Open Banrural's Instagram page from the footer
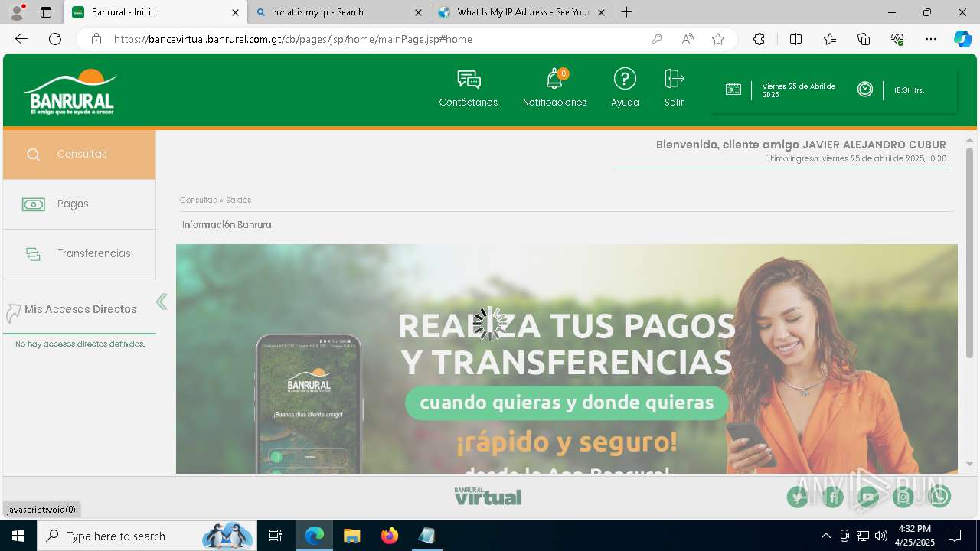Image resolution: width=980 pixels, height=551 pixels. pyautogui.click(x=903, y=497)
